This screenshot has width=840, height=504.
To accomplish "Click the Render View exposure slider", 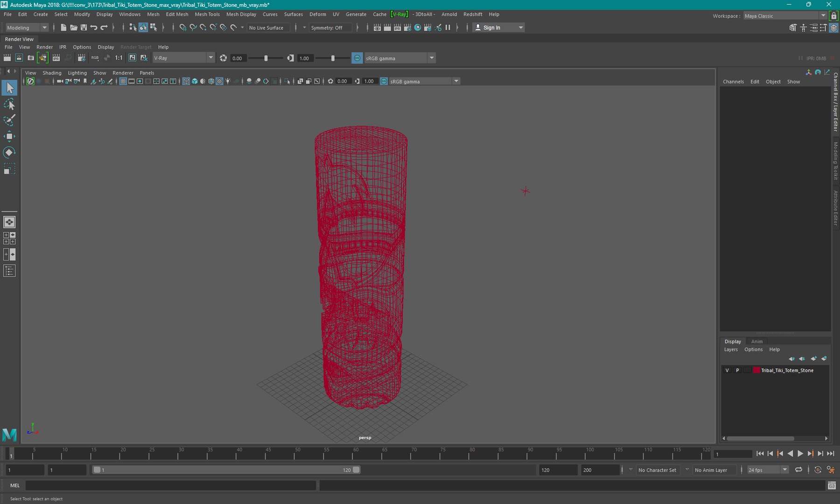I will pyautogui.click(x=266, y=58).
